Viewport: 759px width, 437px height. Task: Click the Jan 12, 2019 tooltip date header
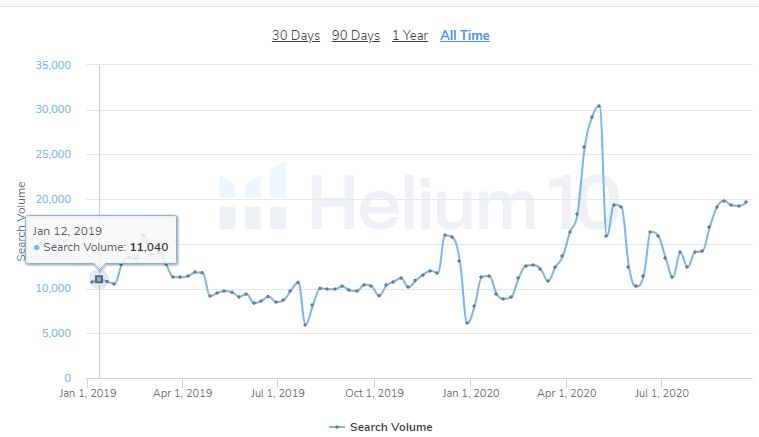pyautogui.click(x=60, y=229)
